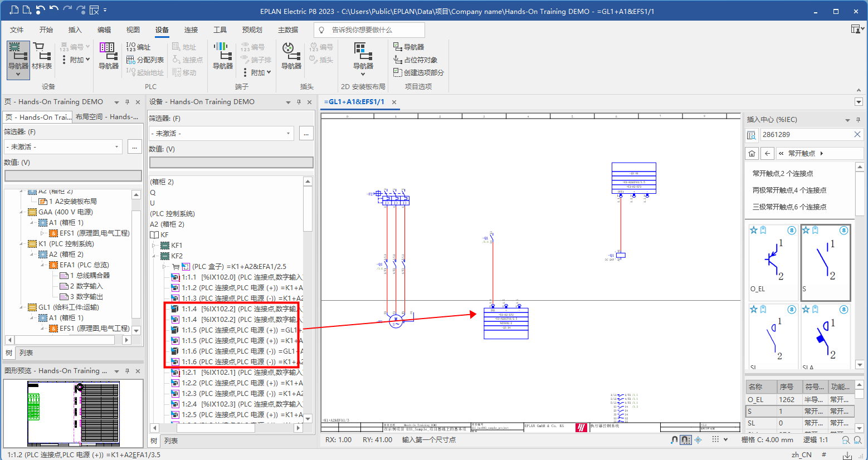Image resolution: width=868 pixels, height=460 pixels.
Task: Click the search-settings icon beside 2861289 field
Action: [x=752, y=135]
